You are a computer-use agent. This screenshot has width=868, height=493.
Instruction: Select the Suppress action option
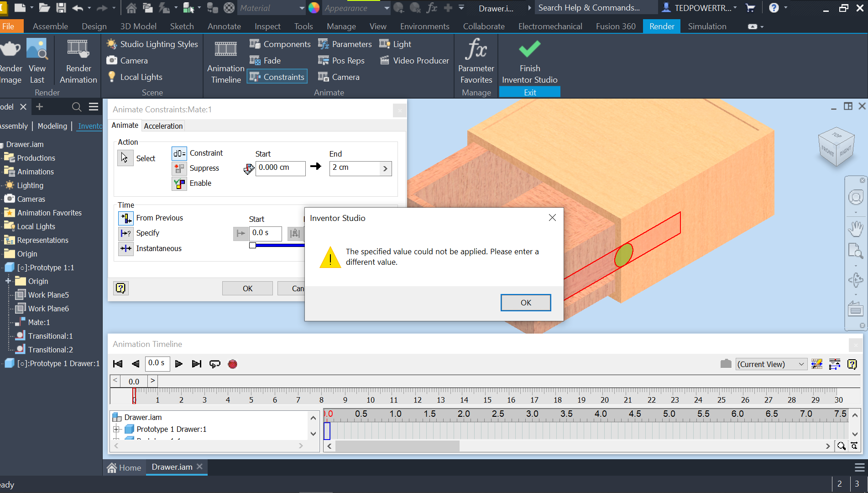(197, 168)
